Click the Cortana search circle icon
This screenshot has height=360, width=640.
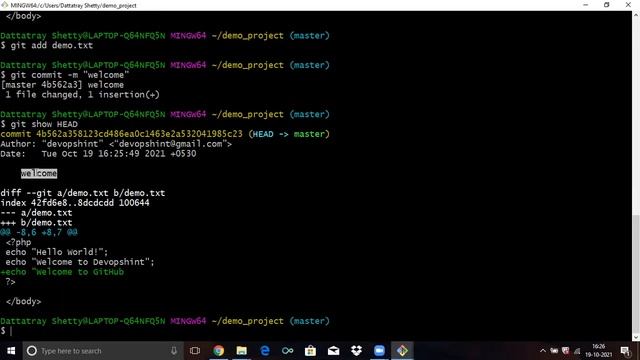tap(31, 351)
